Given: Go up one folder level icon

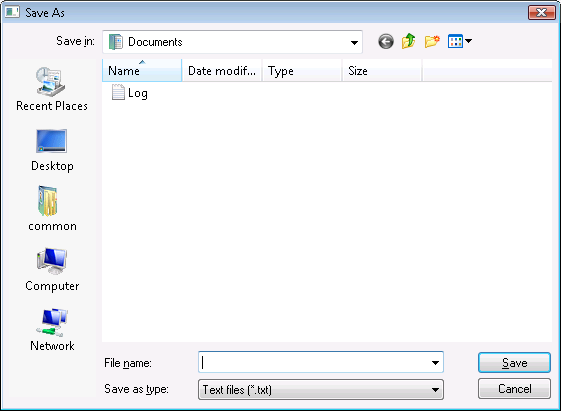Looking at the screenshot, I should 409,41.
